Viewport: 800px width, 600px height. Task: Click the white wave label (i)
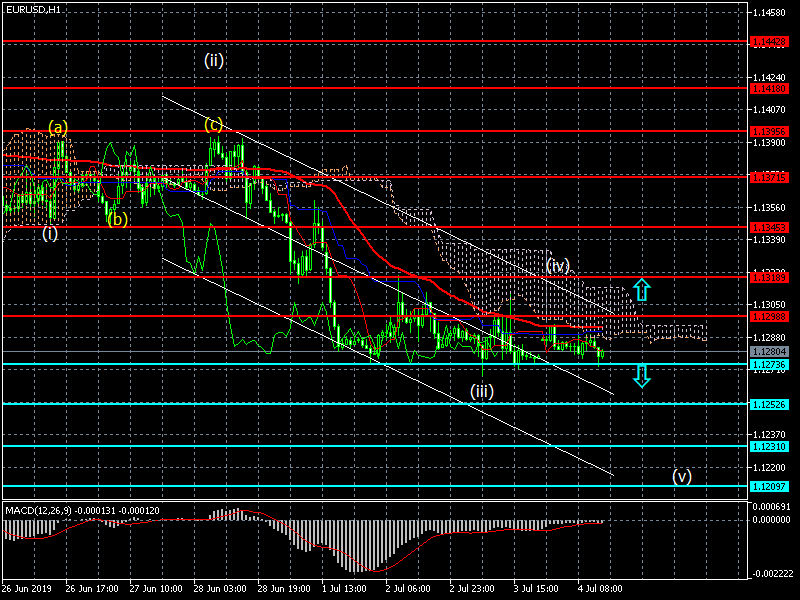[x=49, y=234]
